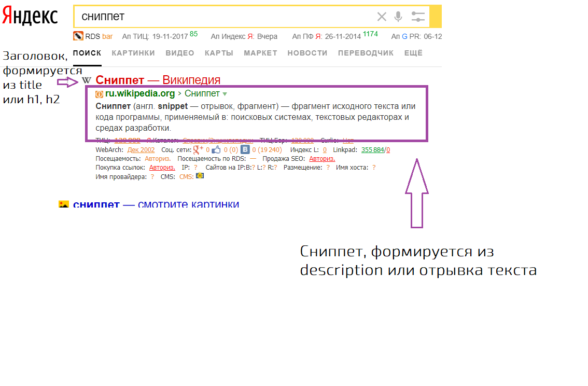Open the ЕЩЁ menu

click(413, 53)
